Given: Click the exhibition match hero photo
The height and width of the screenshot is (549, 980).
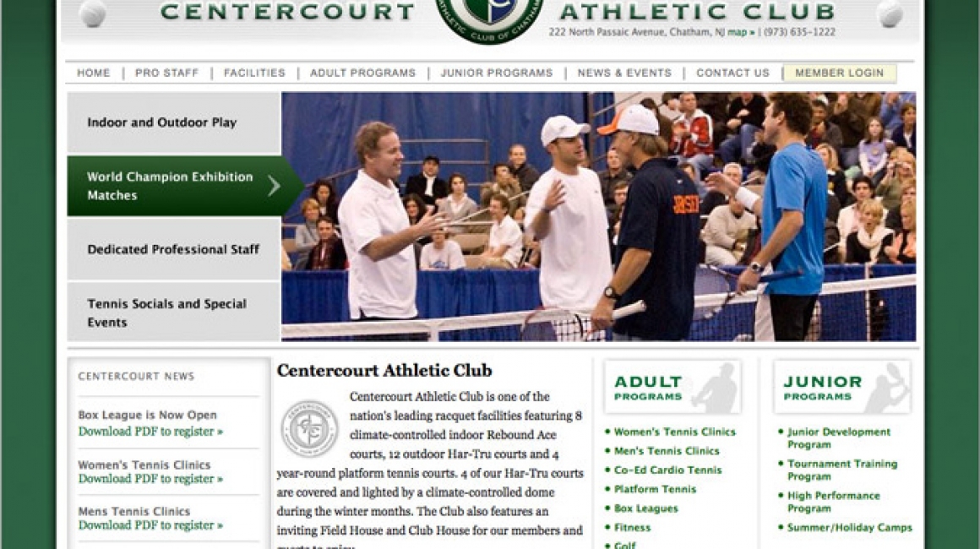Looking at the screenshot, I should 598,217.
